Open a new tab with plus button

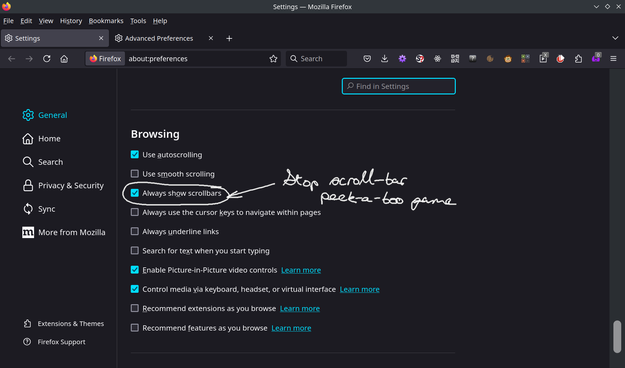pos(229,38)
